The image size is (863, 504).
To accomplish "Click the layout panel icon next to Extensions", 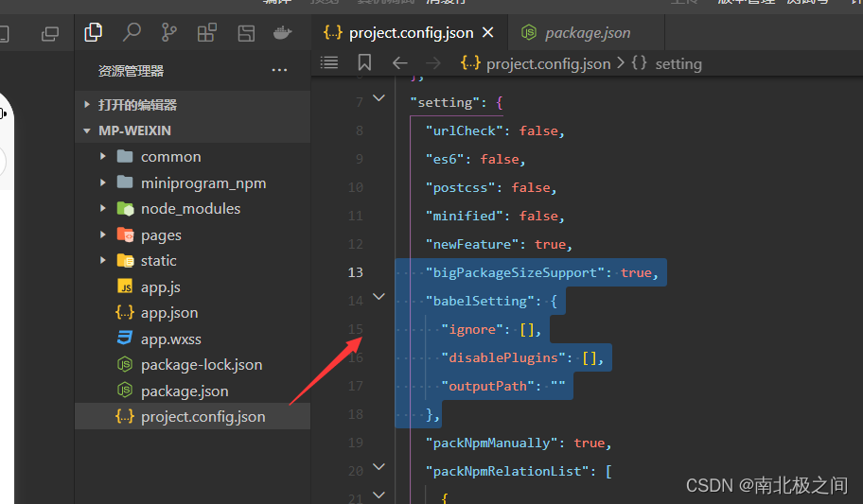I will click(246, 33).
